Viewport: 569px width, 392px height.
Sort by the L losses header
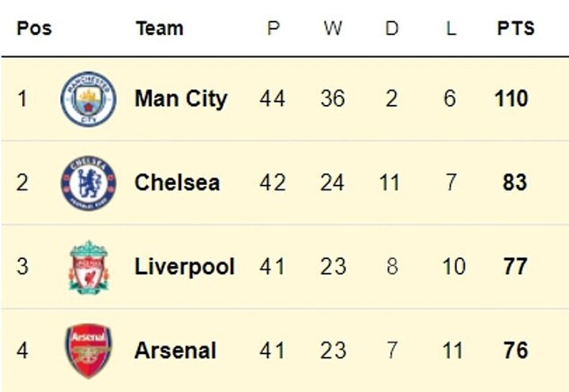tap(450, 28)
